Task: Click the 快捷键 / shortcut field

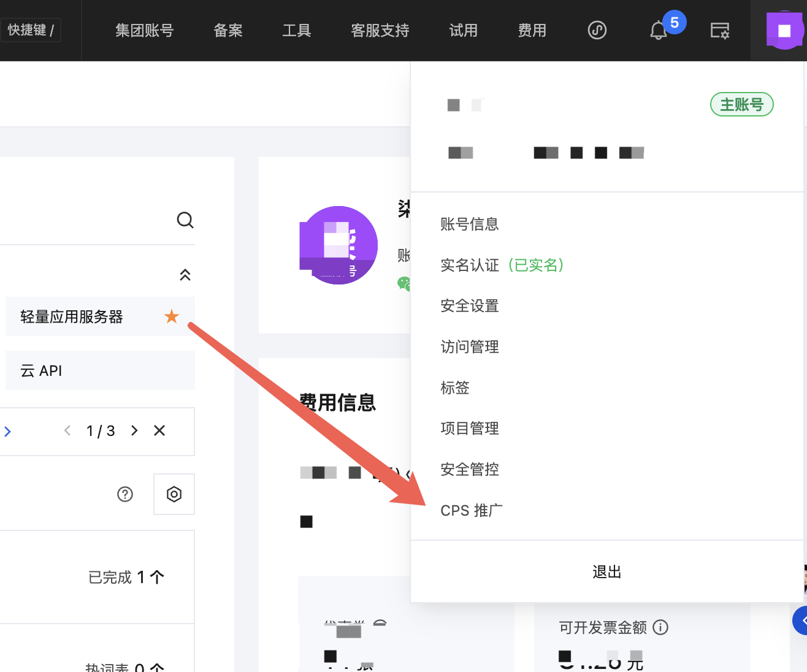Action: (x=31, y=30)
